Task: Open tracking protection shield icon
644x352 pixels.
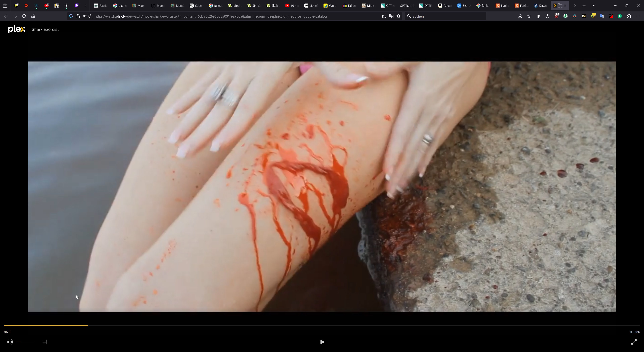Action: pos(71,16)
